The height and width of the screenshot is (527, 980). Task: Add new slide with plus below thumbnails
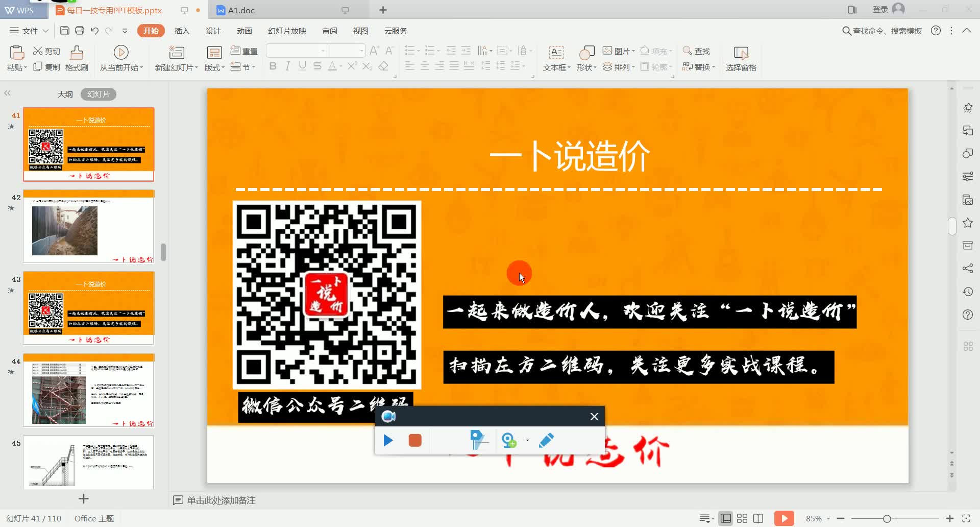pyautogui.click(x=84, y=498)
